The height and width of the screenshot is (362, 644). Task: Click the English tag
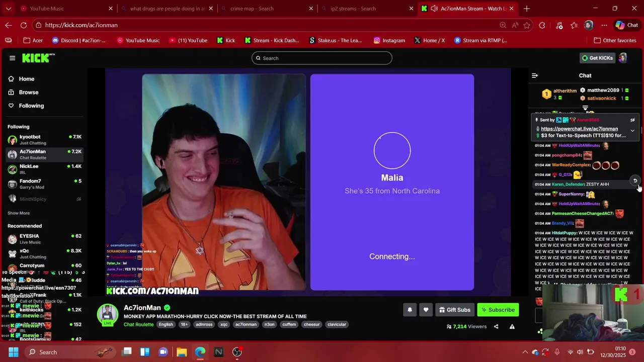coord(166,324)
